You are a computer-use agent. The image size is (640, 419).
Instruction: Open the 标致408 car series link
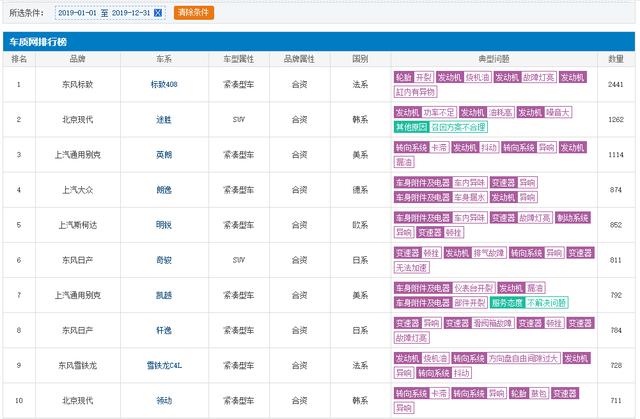coord(164,84)
